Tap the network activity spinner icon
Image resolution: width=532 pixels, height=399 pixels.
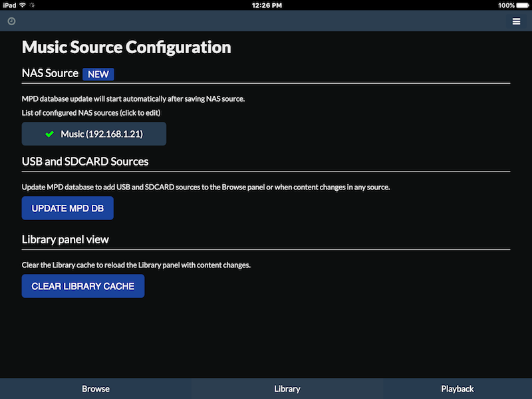tap(32, 5)
